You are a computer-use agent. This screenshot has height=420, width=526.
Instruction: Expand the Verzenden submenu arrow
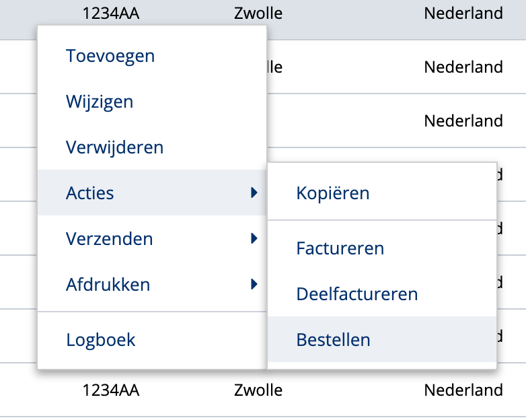coord(254,238)
